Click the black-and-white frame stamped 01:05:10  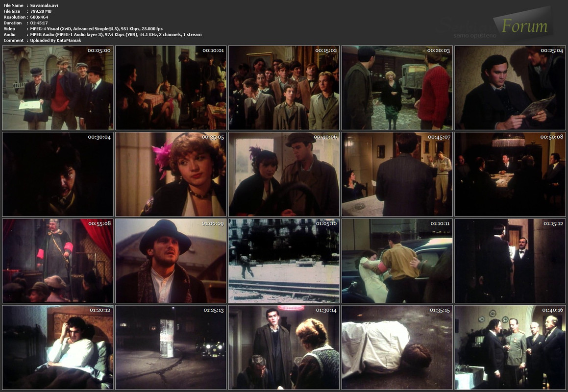[x=284, y=261]
